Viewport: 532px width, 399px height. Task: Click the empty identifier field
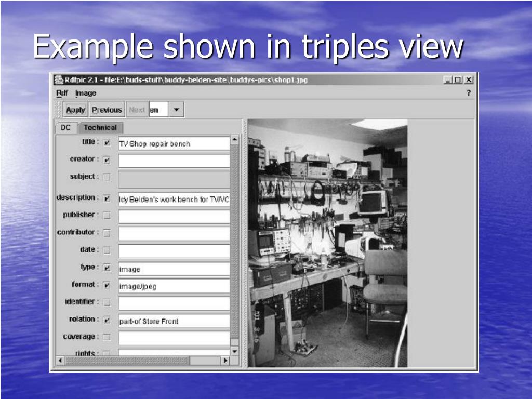[x=174, y=303]
